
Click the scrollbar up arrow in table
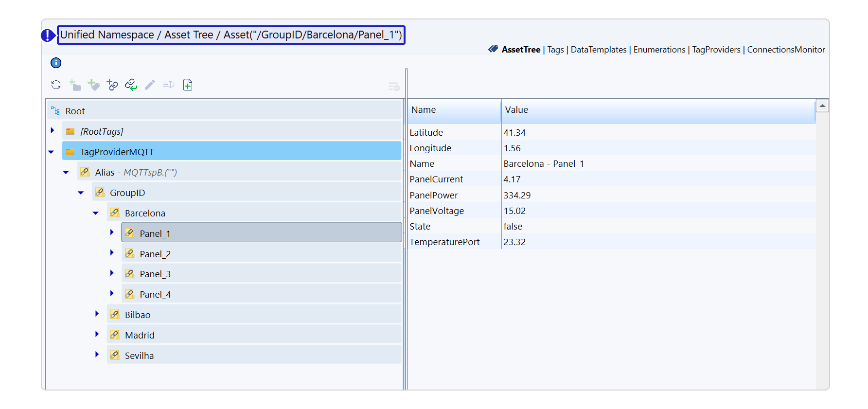tap(822, 106)
